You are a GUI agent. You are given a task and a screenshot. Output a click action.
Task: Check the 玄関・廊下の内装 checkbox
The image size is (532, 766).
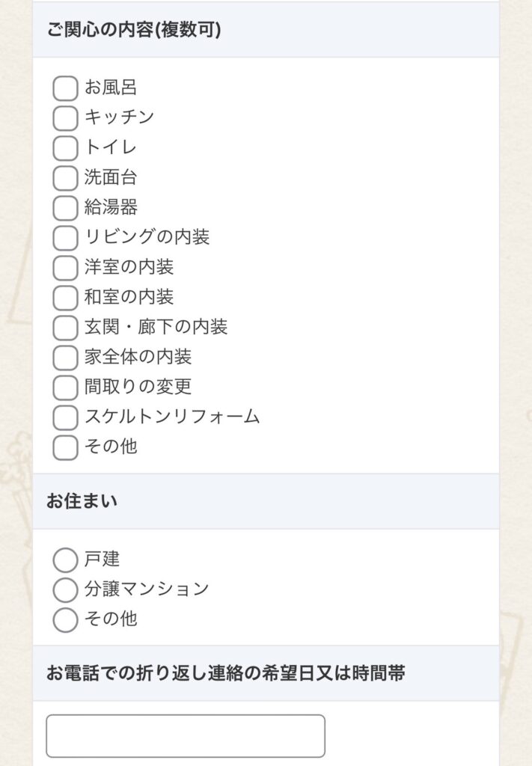pyautogui.click(x=64, y=327)
